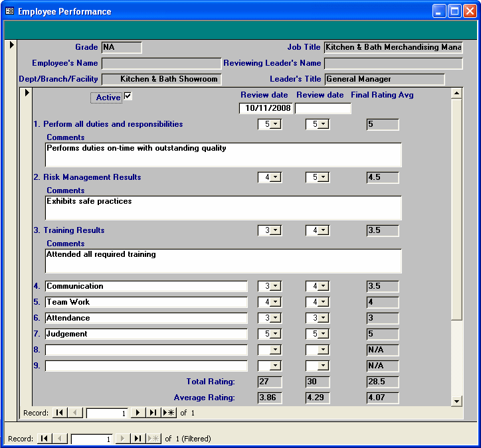The height and width of the screenshot is (448, 481).
Task: Open first rating dropdown for item 9
Action: pos(276,366)
